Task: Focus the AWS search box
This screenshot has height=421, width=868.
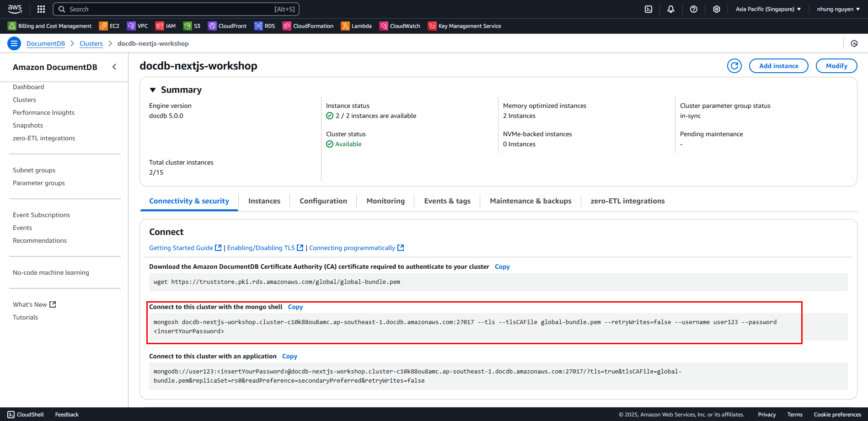Action: pyautogui.click(x=176, y=9)
